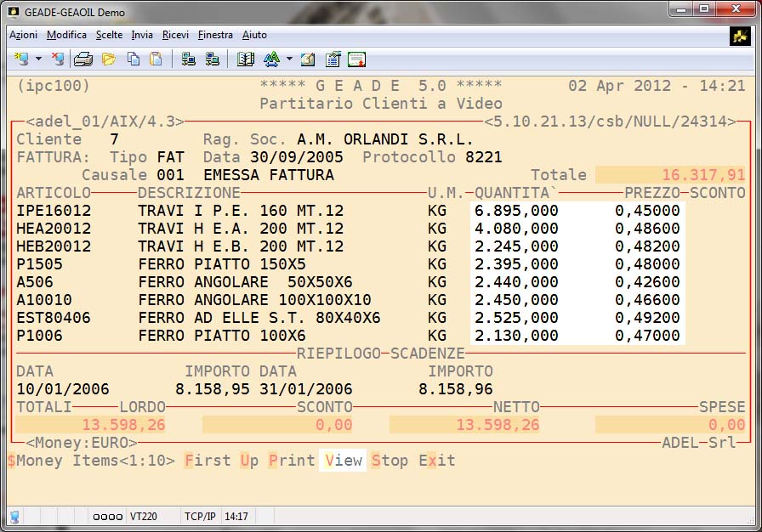Click the connection status icon in status bar
This screenshot has width=762, height=532.
pyautogui.click(x=15, y=516)
